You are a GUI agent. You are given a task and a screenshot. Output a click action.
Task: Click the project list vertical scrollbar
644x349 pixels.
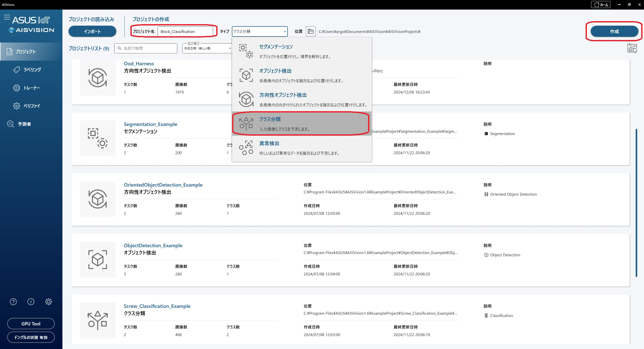click(636, 203)
